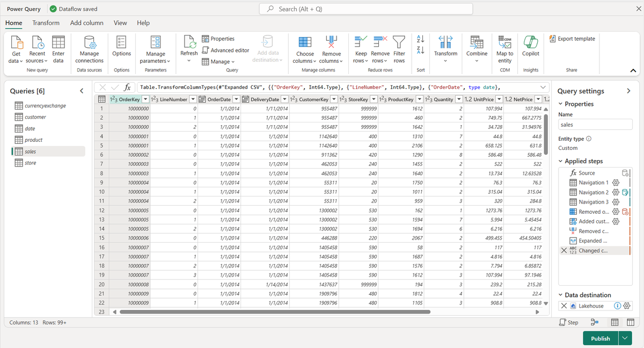Collapse the Queries pane
This screenshot has width=644, height=348.
[x=81, y=91]
